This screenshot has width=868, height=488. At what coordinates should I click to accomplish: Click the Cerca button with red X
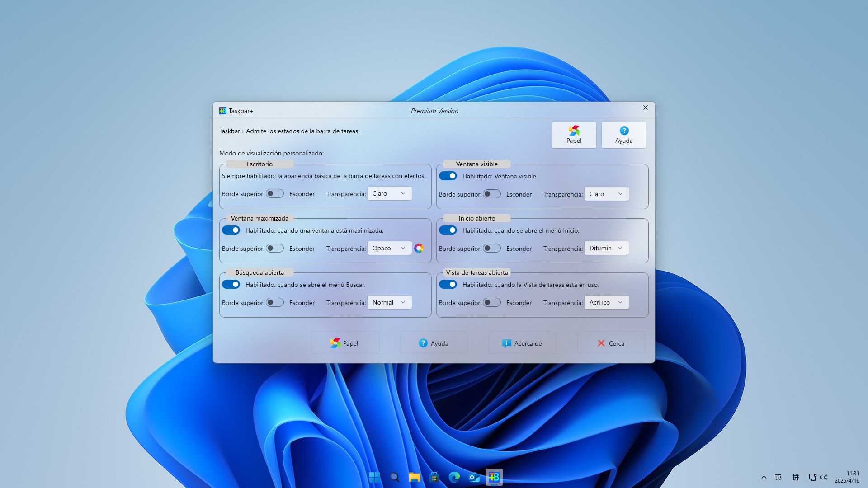click(x=611, y=343)
